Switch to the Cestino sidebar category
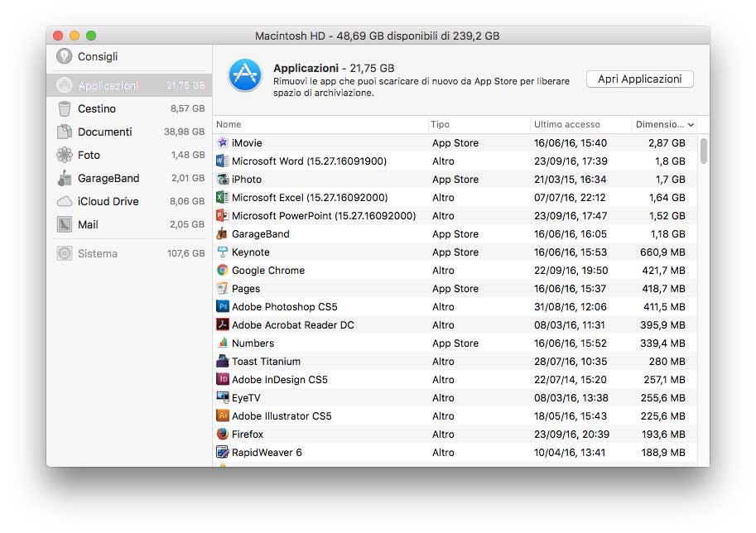Screen dimensions: 756x533 [97, 108]
